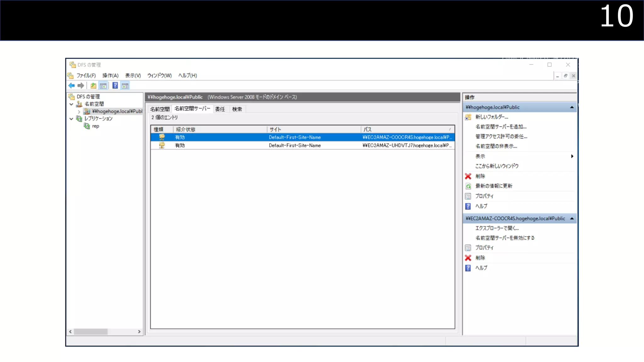The height and width of the screenshot is (362, 644).
Task: Click the show/hide console tree toolbar icon
Action: click(103, 85)
